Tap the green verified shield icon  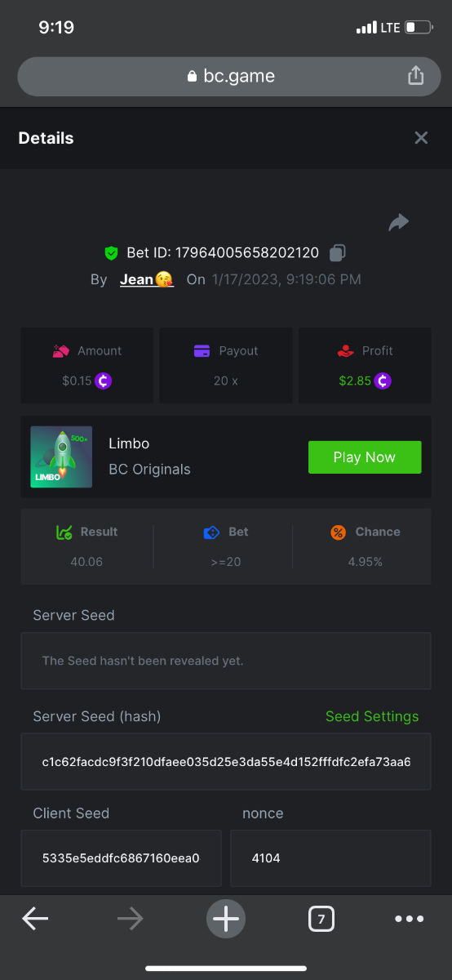pos(112,253)
